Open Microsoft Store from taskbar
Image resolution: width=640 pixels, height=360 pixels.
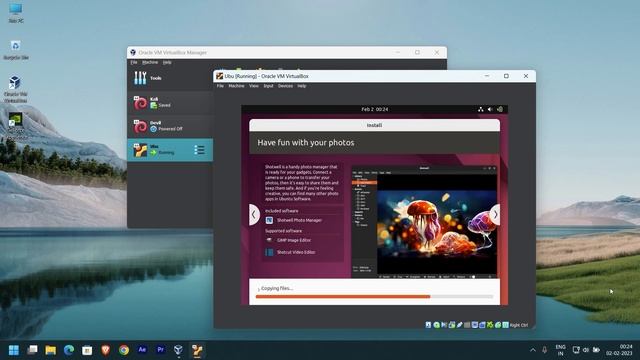tap(87, 350)
